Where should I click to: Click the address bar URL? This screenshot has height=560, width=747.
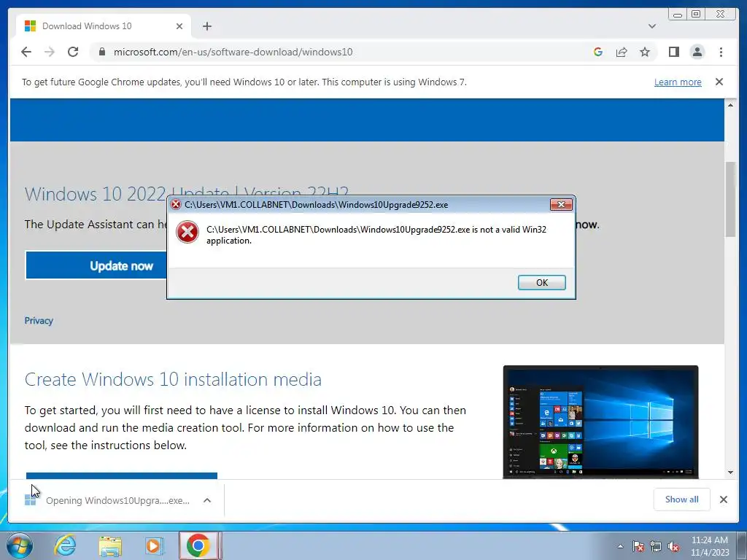pyautogui.click(x=233, y=52)
